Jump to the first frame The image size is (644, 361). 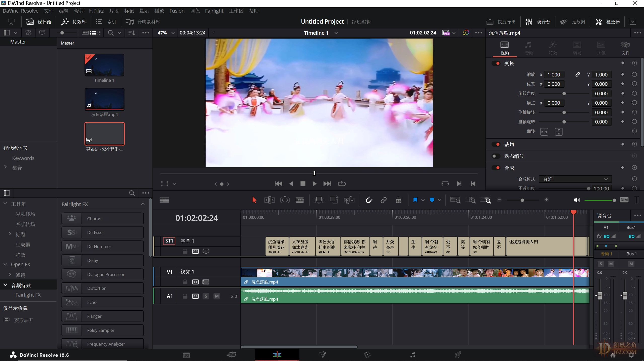[278, 184]
